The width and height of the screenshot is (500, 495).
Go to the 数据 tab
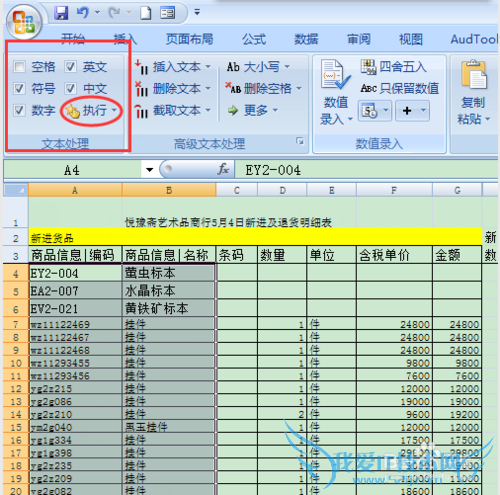[306, 39]
